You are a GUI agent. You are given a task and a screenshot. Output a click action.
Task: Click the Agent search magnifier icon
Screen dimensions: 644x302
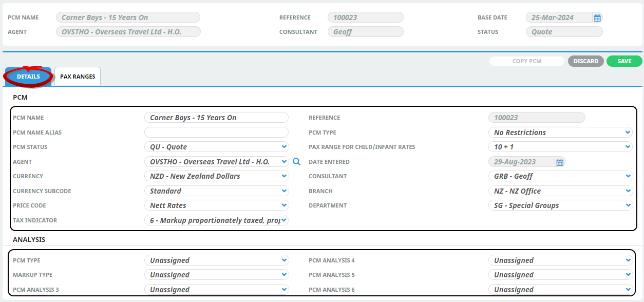click(x=296, y=161)
